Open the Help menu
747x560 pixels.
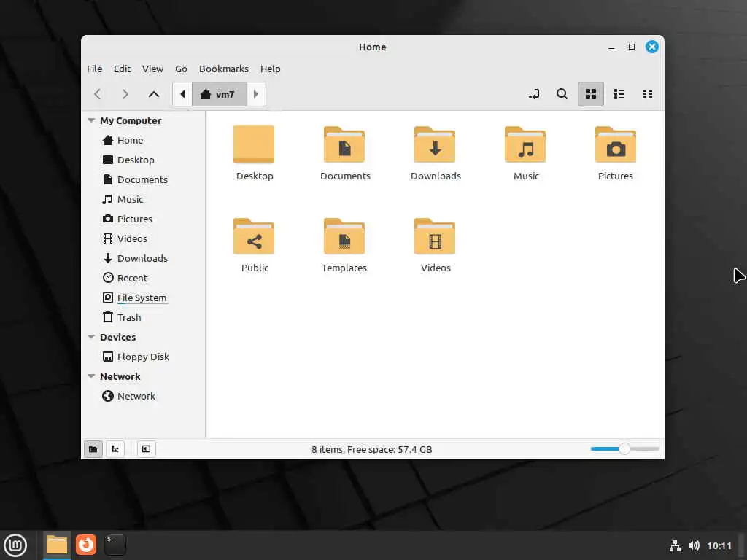[x=270, y=69]
